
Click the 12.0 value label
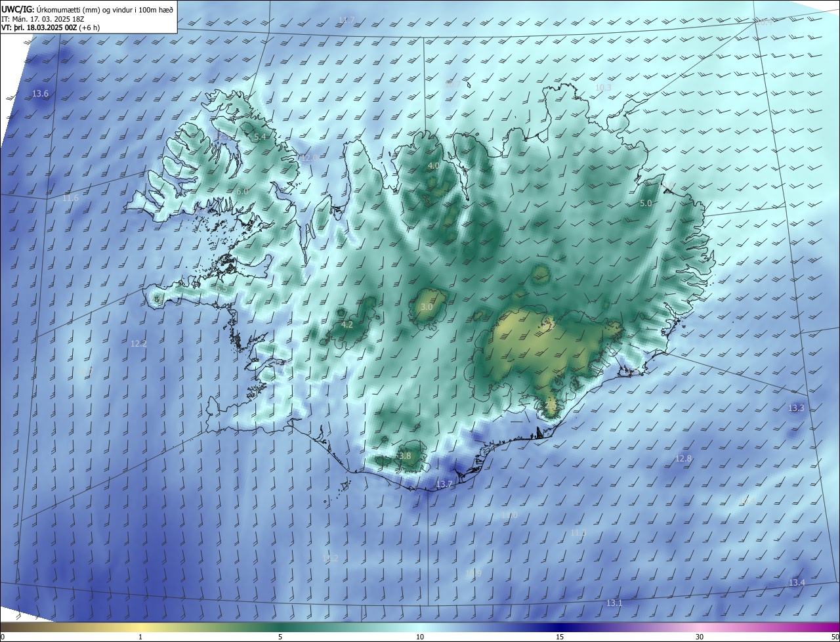click(309, 158)
